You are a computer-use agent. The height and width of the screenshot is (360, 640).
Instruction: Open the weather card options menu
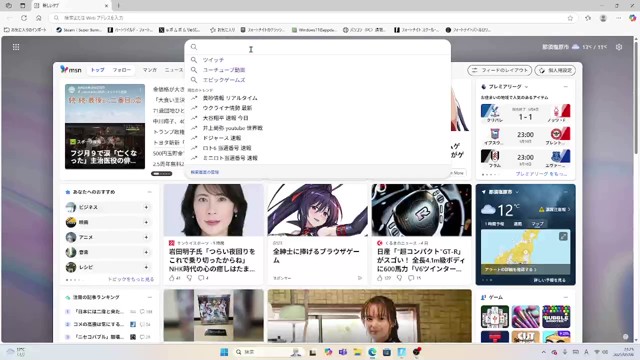coord(566,192)
